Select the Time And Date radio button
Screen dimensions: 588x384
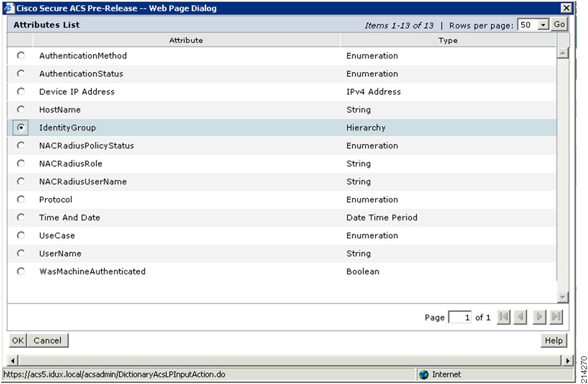[20, 217]
